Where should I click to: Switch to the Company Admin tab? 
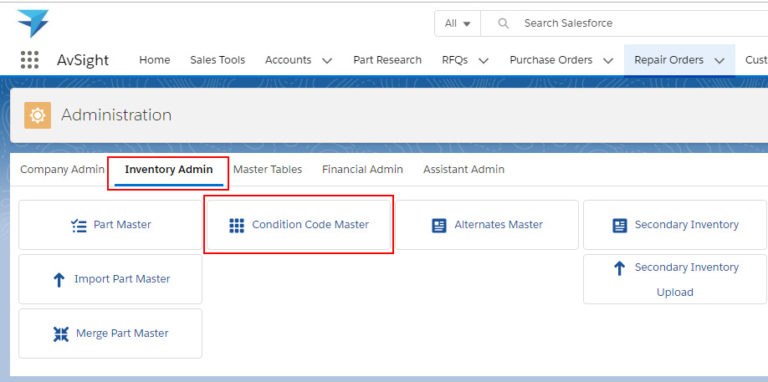pyautogui.click(x=62, y=169)
